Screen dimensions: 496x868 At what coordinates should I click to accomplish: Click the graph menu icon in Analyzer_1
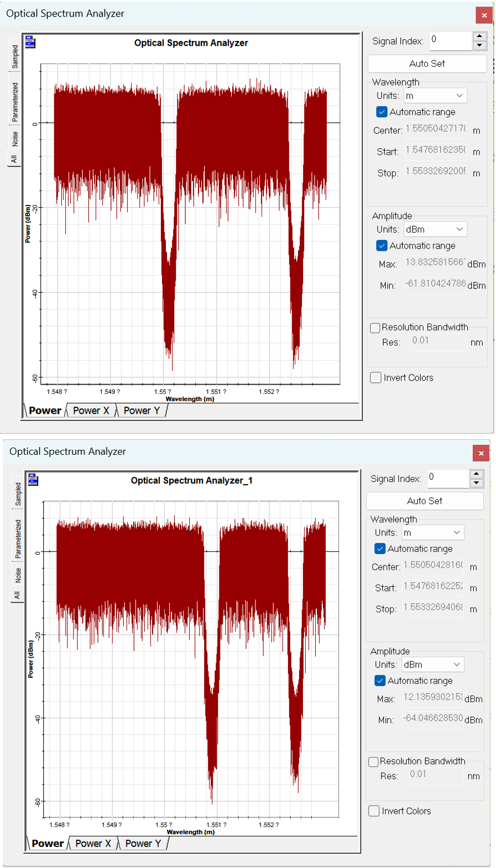(x=33, y=480)
